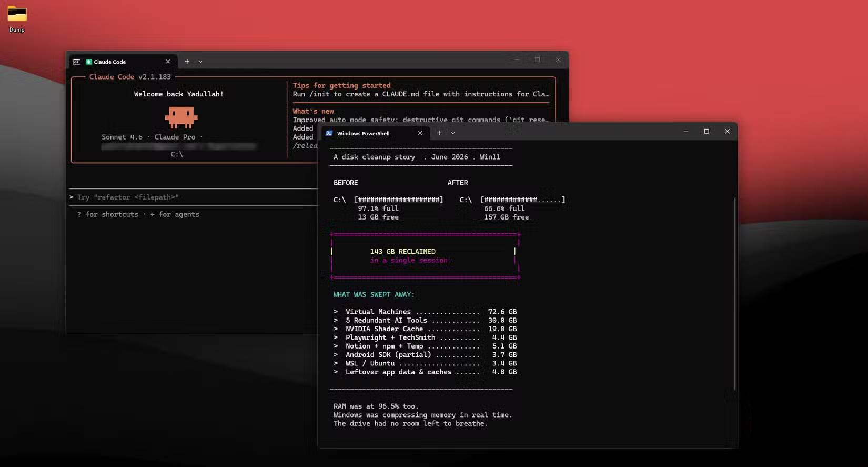
Task: Click the 'Leftover app data & caches' row label
Action: [398, 372]
